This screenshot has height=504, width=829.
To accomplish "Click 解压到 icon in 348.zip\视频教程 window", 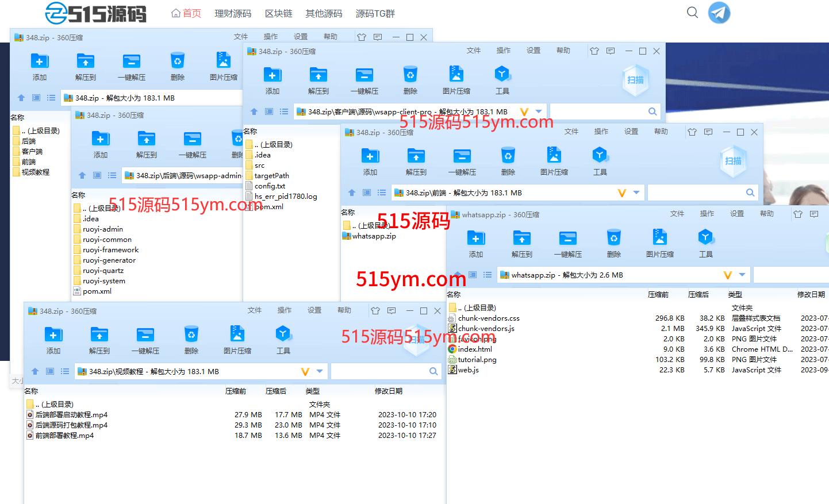I will [99, 334].
